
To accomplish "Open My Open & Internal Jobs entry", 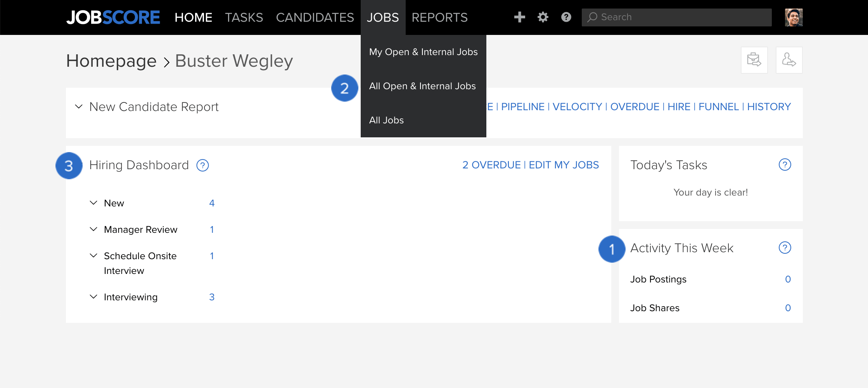I will point(423,52).
